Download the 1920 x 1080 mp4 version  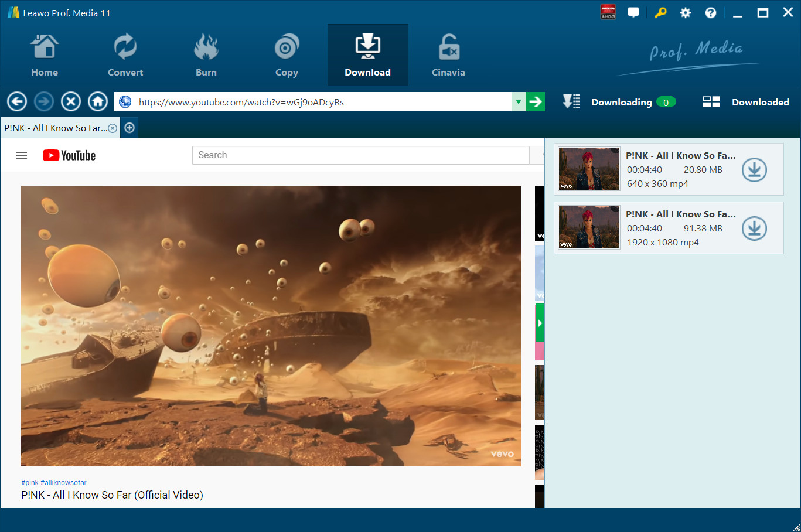pyautogui.click(x=754, y=229)
